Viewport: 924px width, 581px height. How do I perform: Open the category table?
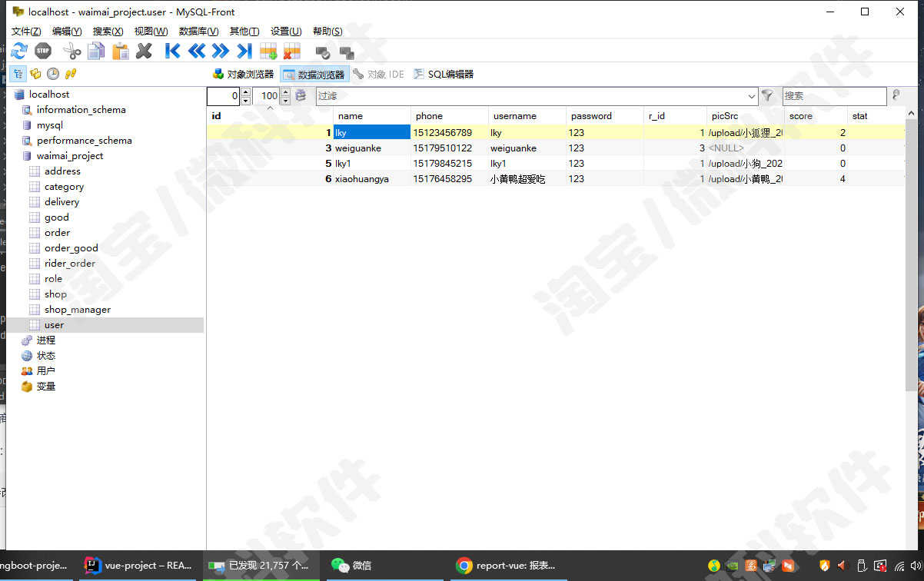click(64, 186)
